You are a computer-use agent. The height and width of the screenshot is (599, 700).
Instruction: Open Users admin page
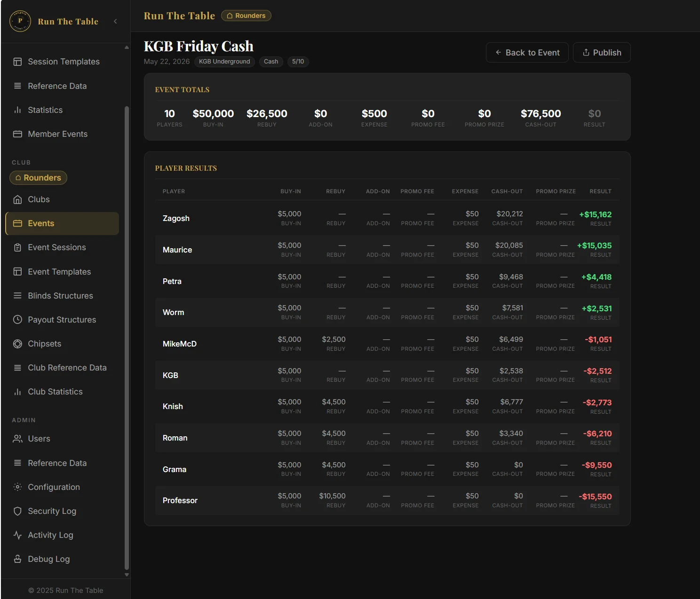click(62, 439)
